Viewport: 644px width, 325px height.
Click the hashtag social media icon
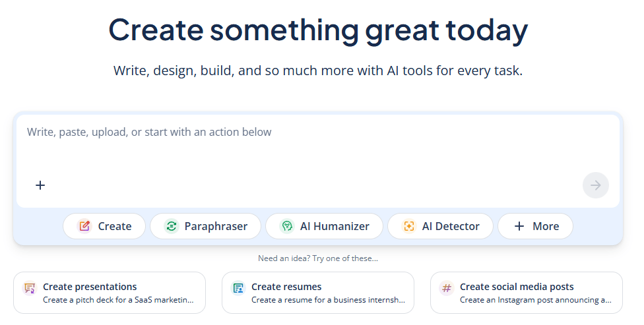click(x=447, y=288)
